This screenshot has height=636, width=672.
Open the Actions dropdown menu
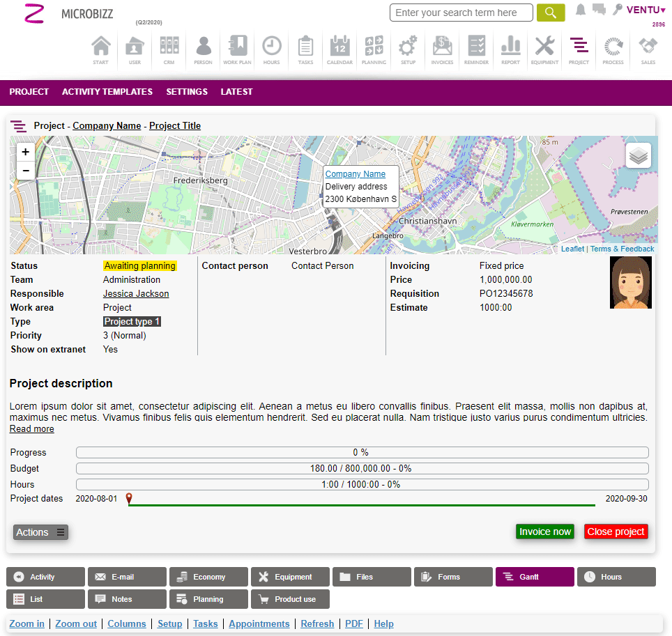[41, 532]
